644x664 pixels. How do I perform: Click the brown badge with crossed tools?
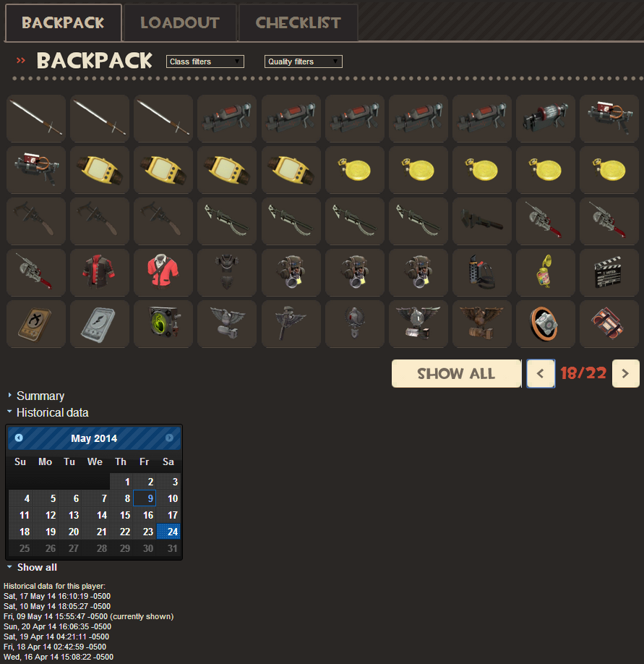click(x=36, y=323)
